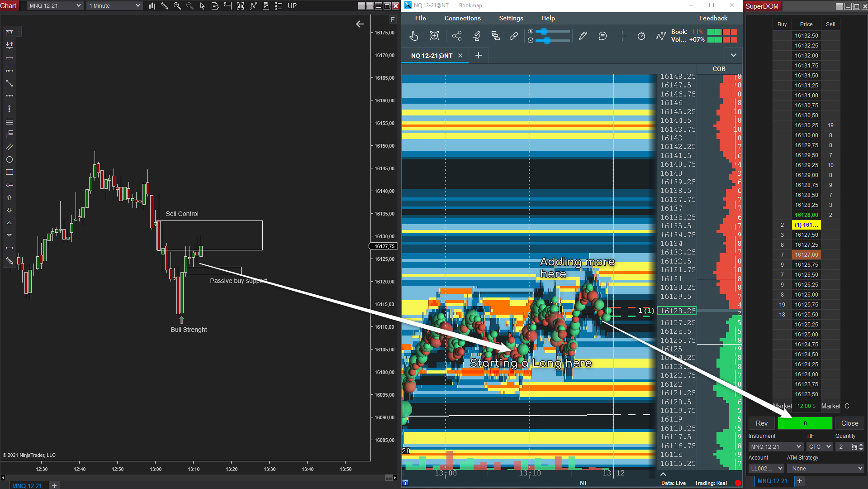Select the rectangle drawing tool in chart sidebar
Viewport: 868px width, 489px height.
(9, 172)
